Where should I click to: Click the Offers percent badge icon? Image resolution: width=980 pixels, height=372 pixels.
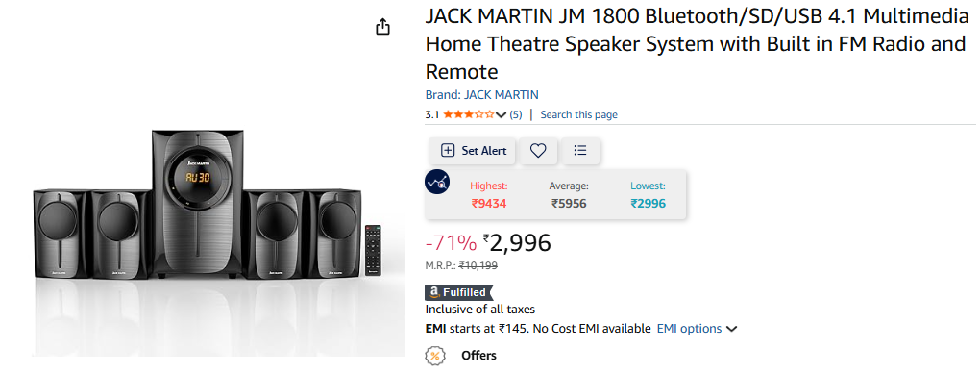coord(435,356)
